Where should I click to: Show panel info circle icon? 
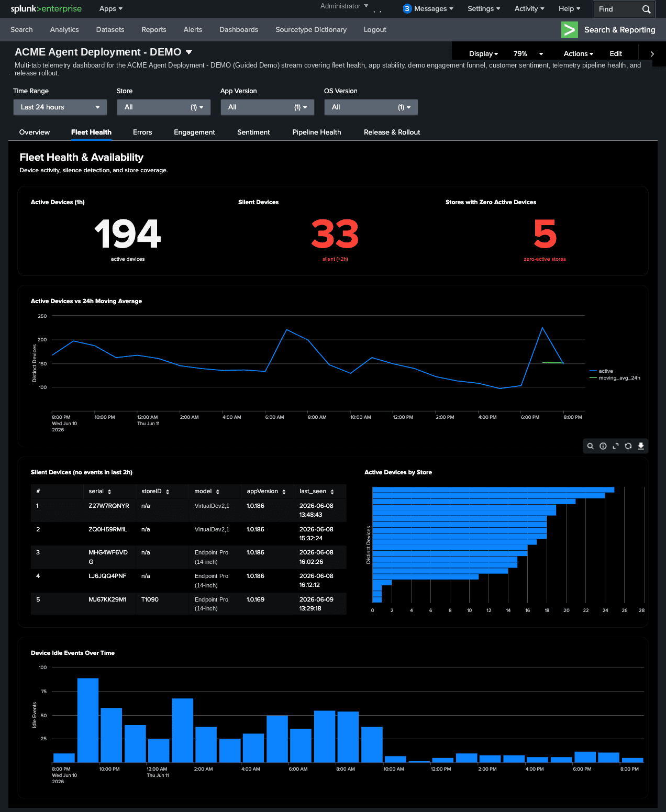coord(603,446)
